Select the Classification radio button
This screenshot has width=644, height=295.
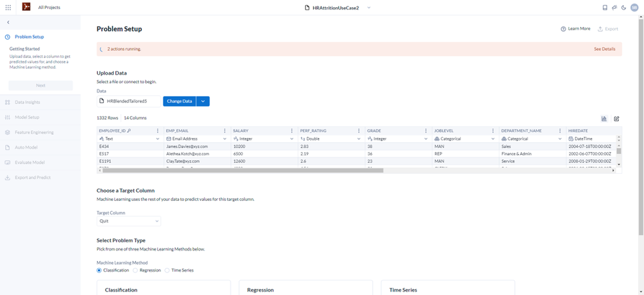pos(99,271)
